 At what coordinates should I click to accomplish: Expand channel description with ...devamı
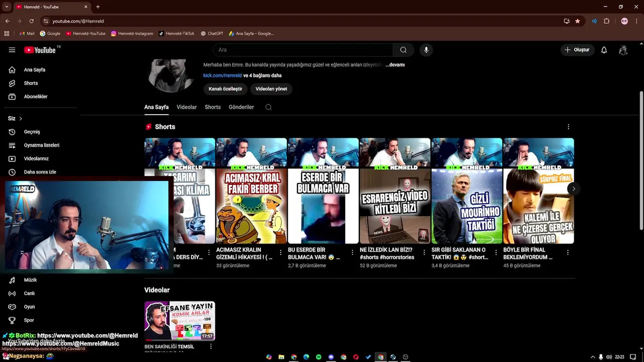pos(395,65)
